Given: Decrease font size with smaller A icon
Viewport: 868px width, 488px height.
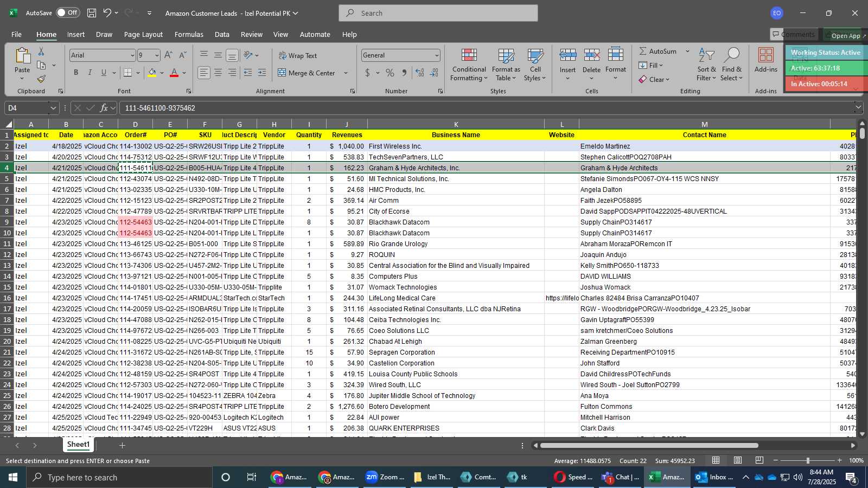Looking at the screenshot, I should (182, 55).
